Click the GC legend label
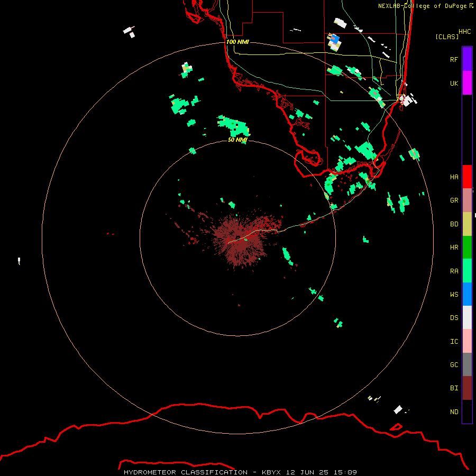476x476 pixels. [454, 365]
